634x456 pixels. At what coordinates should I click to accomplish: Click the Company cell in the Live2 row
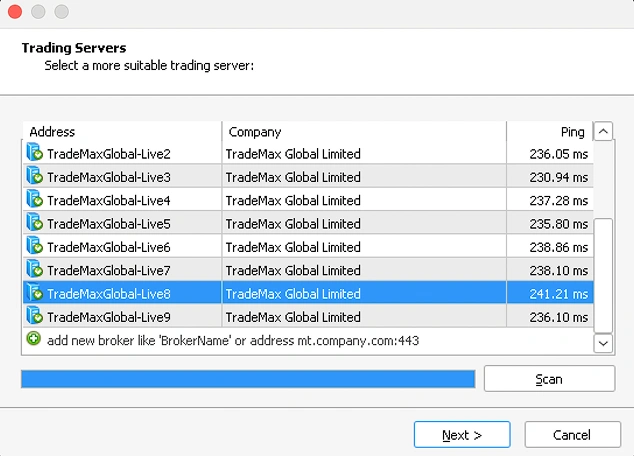pos(364,153)
